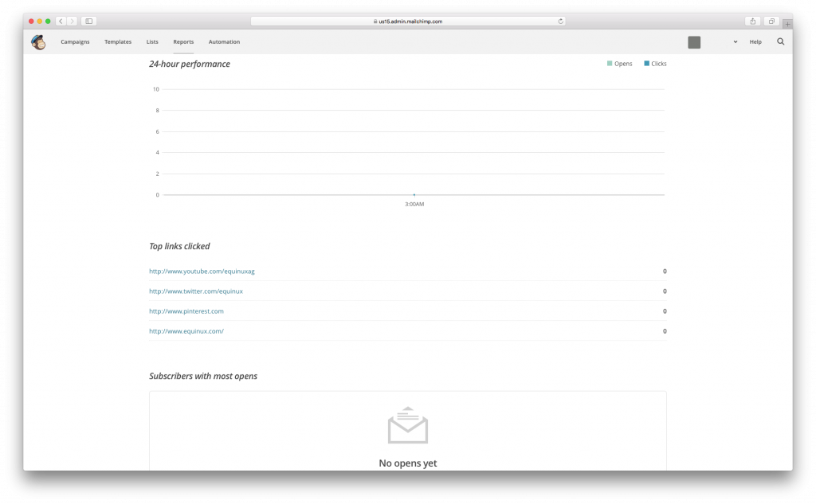Click the '24-hour performance' heading
Viewport: 816px width, 504px height.
190,64
